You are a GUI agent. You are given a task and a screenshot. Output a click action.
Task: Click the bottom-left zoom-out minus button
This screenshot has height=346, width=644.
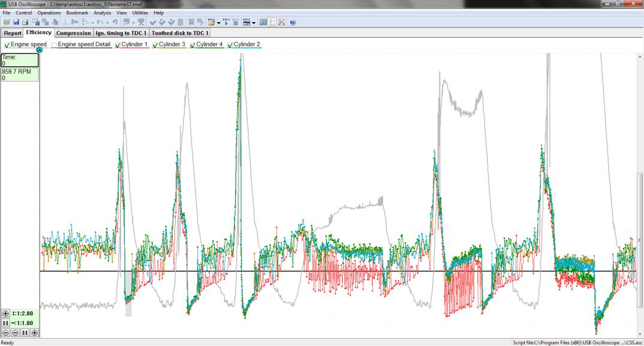pos(6,332)
